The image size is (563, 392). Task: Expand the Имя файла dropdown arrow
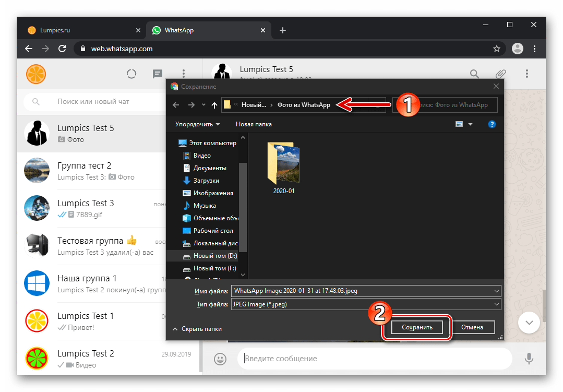pyautogui.click(x=497, y=291)
